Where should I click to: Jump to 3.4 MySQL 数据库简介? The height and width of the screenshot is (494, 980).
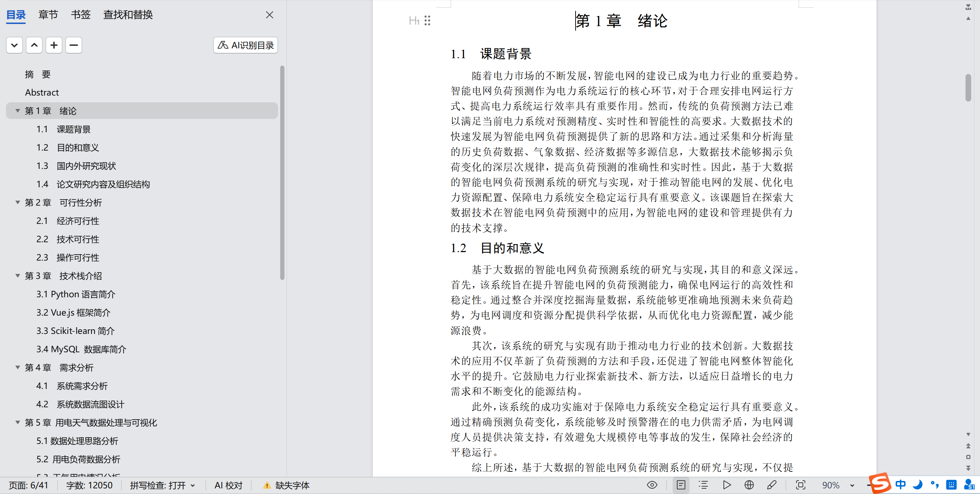(82, 349)
